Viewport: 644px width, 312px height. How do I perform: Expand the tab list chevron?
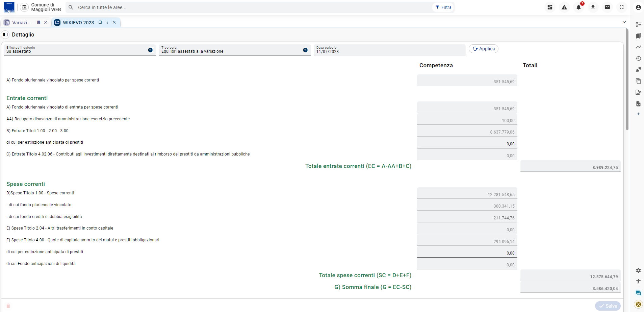coord(624,22)
